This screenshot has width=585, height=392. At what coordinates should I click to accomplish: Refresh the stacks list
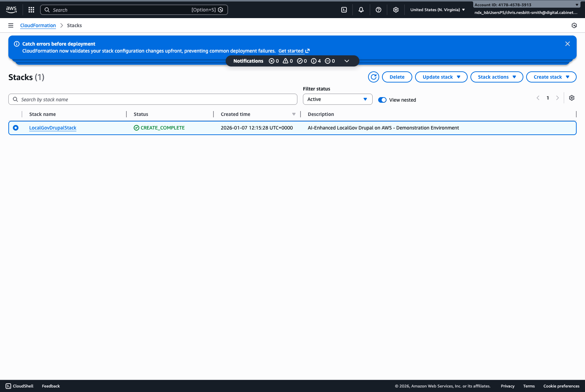pyautogui.click(x=373, y=77)
